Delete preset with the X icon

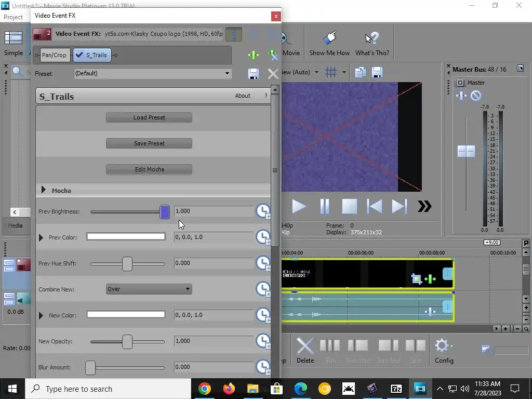(x=273, y=74)
